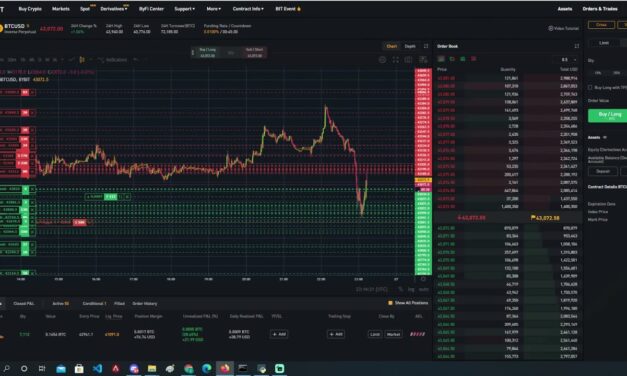Open the Mail app in the taskbar

[61, 368]
